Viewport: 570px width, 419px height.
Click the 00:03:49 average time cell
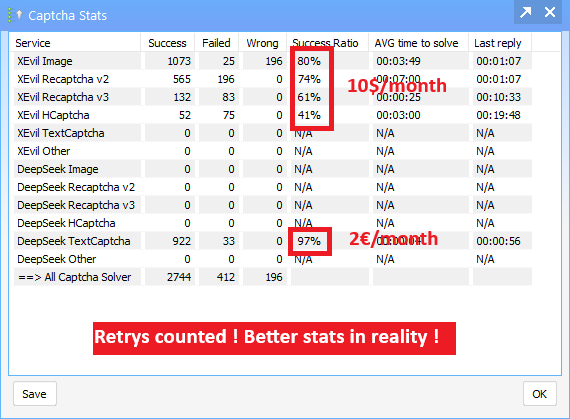[421, 61]
